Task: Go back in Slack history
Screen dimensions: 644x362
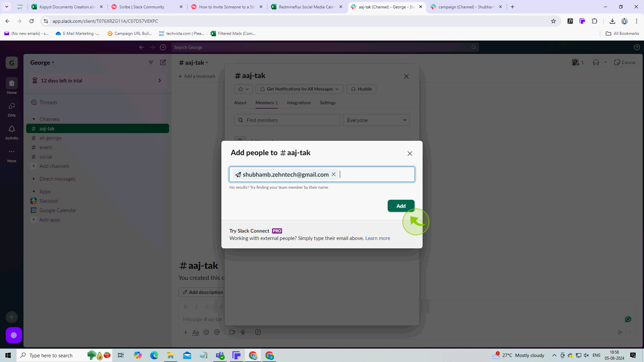Action: pyautogui.click(x=142, y=47)
